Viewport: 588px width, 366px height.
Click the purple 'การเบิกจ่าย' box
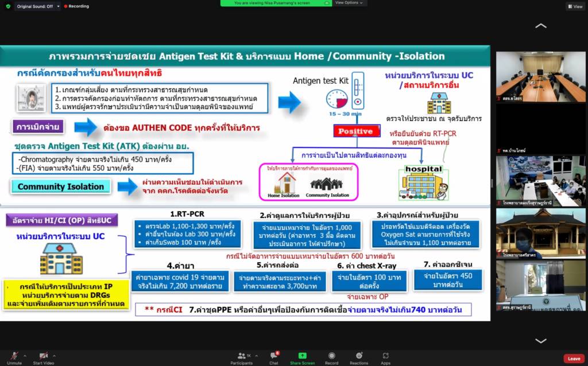38,127
